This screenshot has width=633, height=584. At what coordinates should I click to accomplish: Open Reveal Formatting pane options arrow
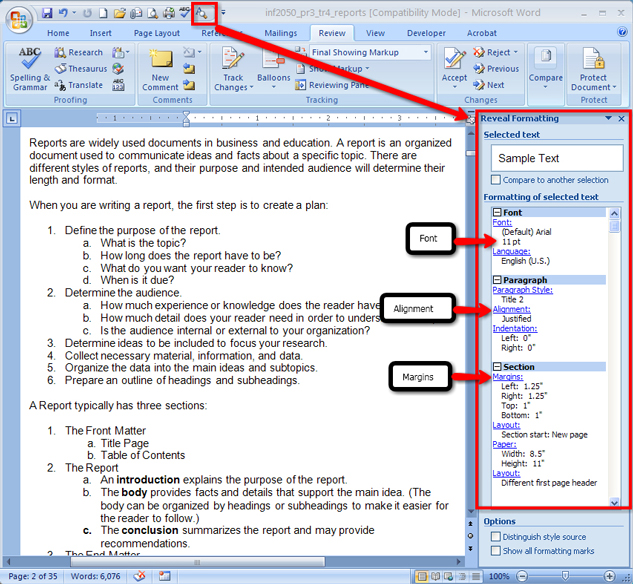608,118
